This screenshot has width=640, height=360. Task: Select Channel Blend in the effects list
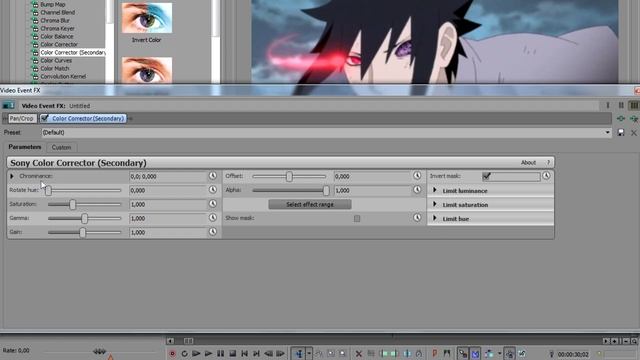click(x=58, y=13)
